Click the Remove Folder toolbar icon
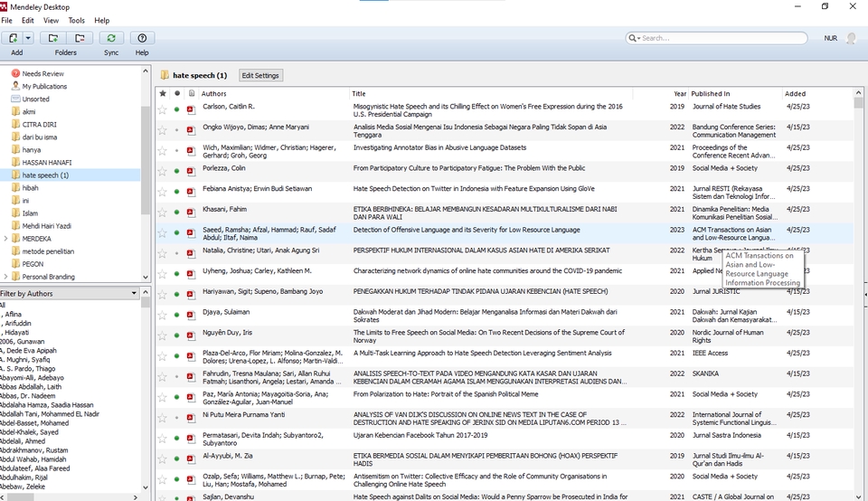This screenshot has width=868, height=501. [80, 38]
